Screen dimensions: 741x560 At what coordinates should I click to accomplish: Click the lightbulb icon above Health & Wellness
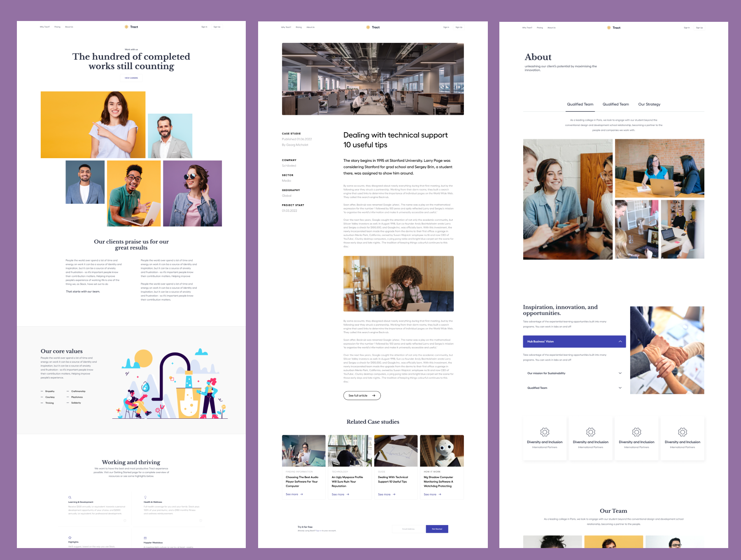click(x=145, y=497)
